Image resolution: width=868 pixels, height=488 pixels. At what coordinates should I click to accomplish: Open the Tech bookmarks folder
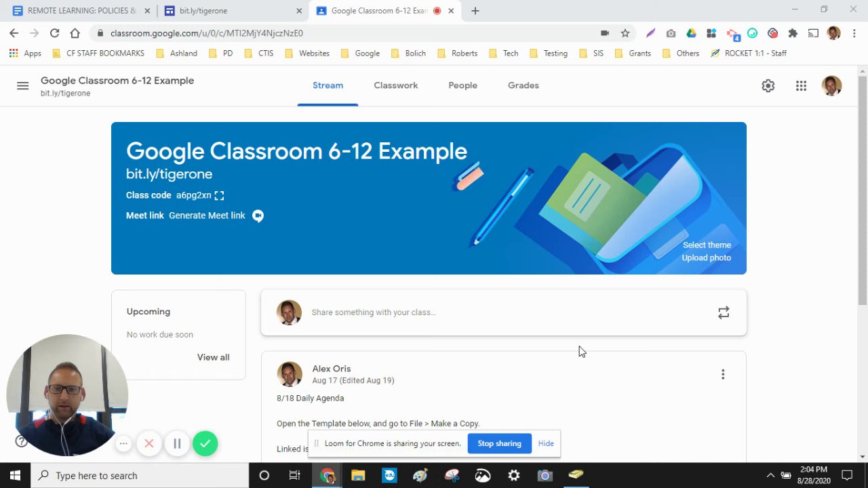pos(504,54)
